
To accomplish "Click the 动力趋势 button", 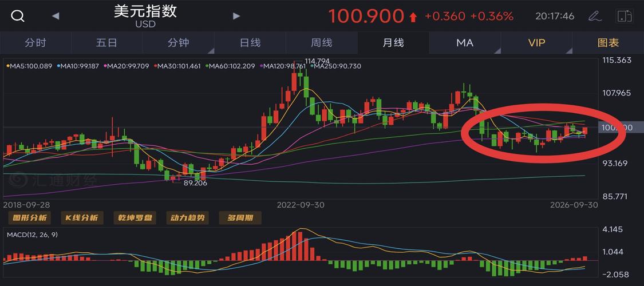I will pos(187,217).
